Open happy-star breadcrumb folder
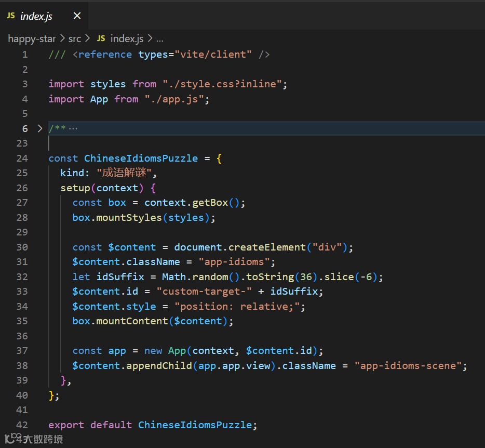 [32, 38]
